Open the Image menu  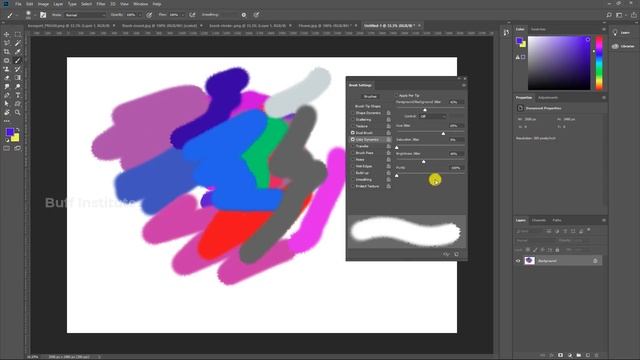click(43, 4)
